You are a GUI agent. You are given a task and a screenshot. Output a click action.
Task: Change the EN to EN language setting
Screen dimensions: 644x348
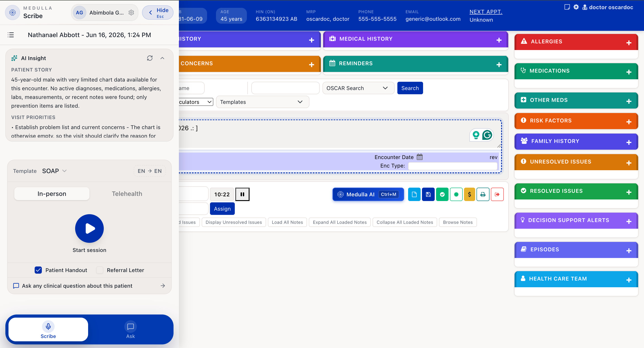(x=150, y=171)
